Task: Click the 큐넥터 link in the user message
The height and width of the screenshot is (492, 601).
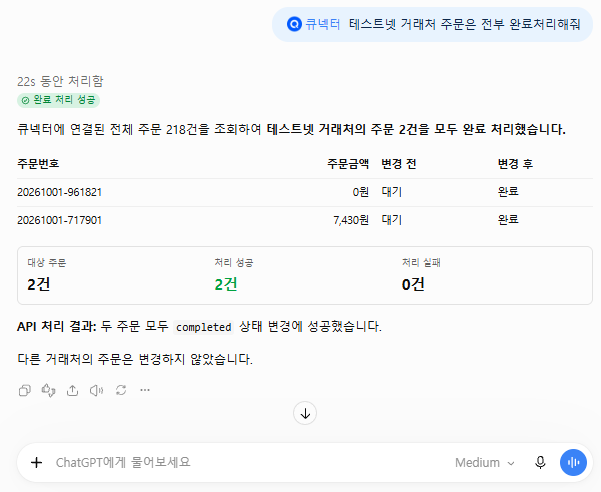Action: [x=322, y=25]
